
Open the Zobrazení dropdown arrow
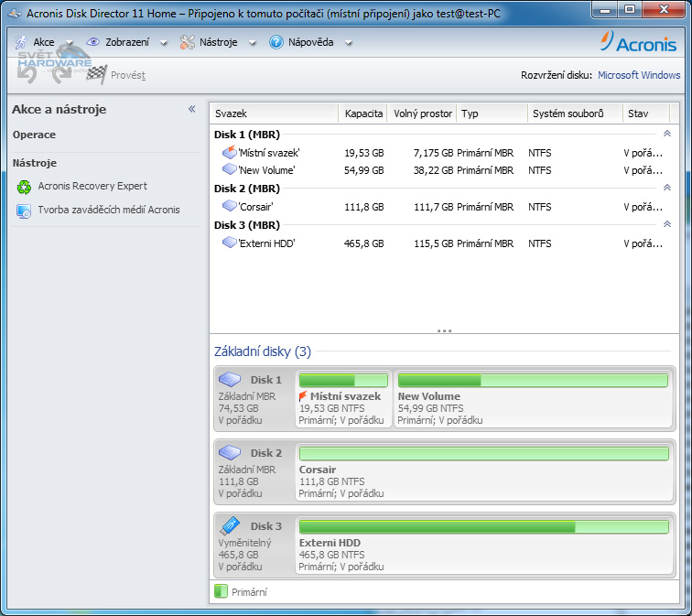coord(164,43)
